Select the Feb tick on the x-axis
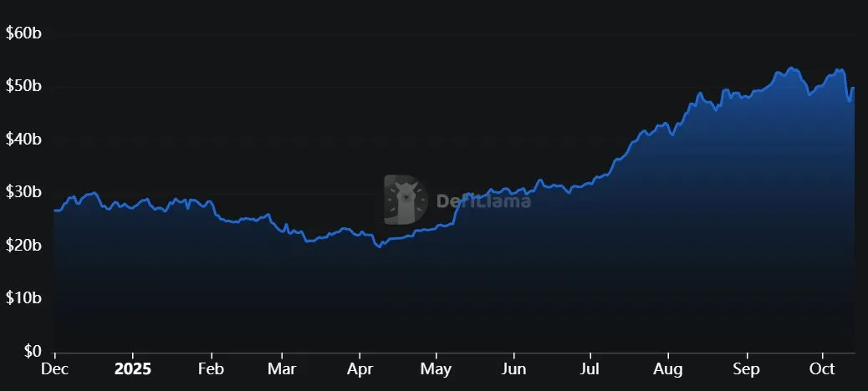Image resolution: width=868 pixels, height=391 pixels. pyautogui.click(x=212, y=368)
